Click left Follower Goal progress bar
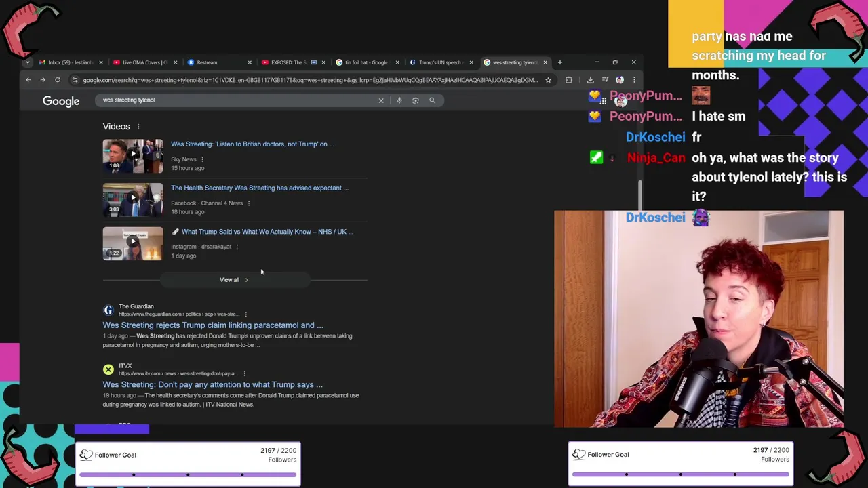868x488 pixels. (x=188, y=474)
